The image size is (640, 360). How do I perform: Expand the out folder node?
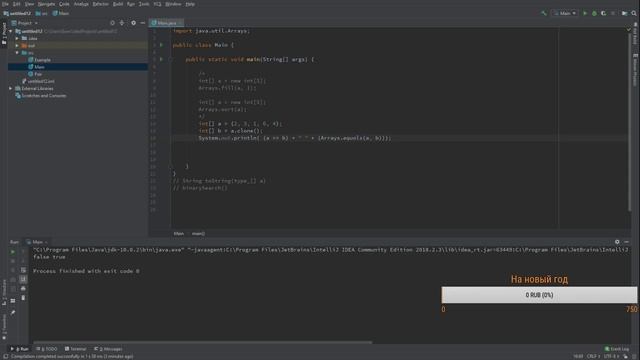point(17,46)
